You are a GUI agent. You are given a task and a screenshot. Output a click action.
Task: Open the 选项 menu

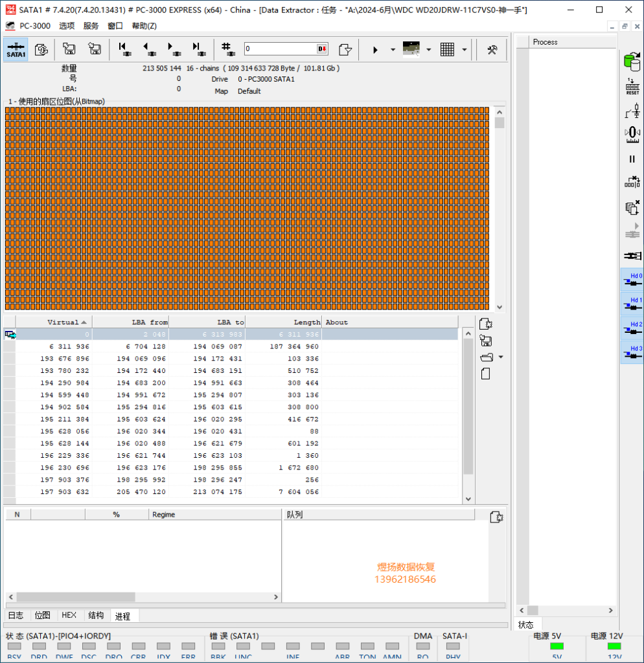pyautogui.click(x=67, y=26)
